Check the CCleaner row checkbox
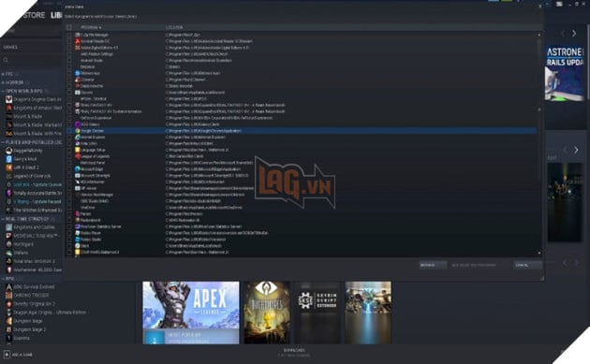The height and width of the screenshot is (364, 590). [x=69, y=80]
